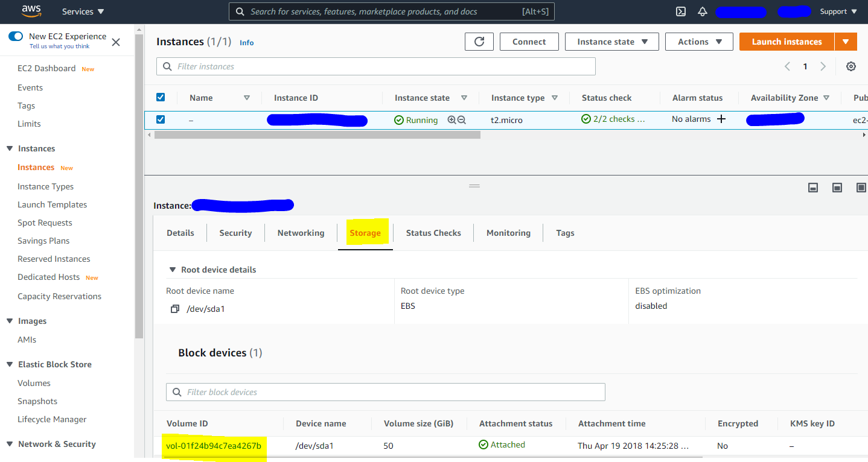This screenshot has width=868, height=462.
Task: Open Launch instances split arrow
Action: tap(846, 42)
